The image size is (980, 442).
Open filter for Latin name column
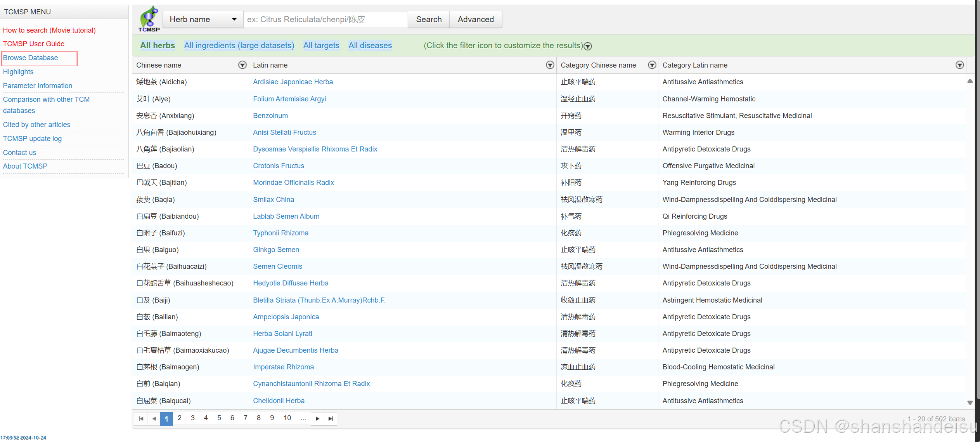tap(550, 65)
